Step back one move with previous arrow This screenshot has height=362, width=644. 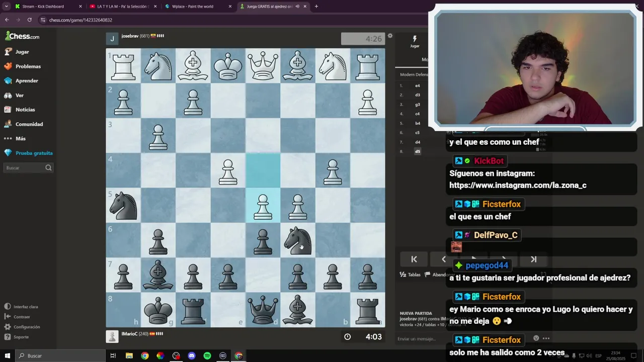tap(444, 259)
